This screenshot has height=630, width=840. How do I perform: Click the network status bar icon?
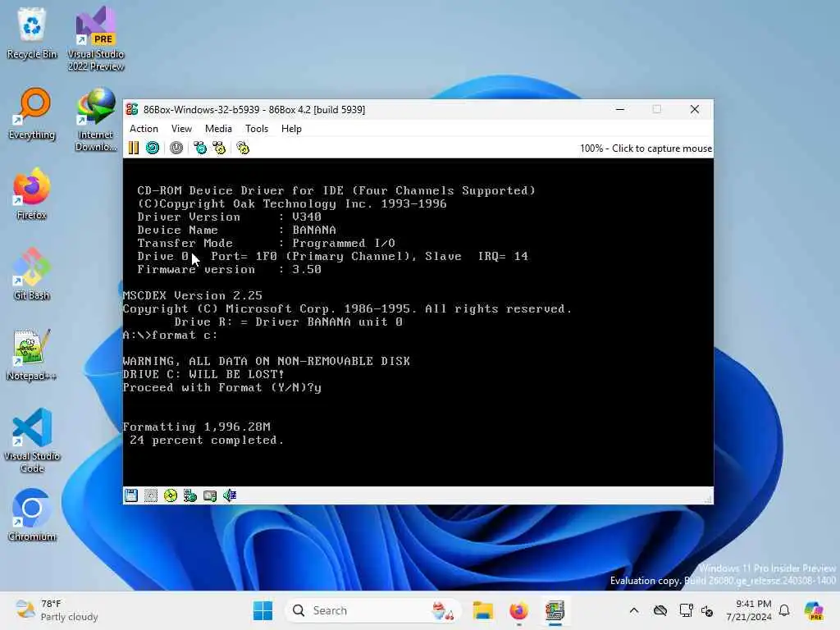pyautogui.click(x=190, y=495)
